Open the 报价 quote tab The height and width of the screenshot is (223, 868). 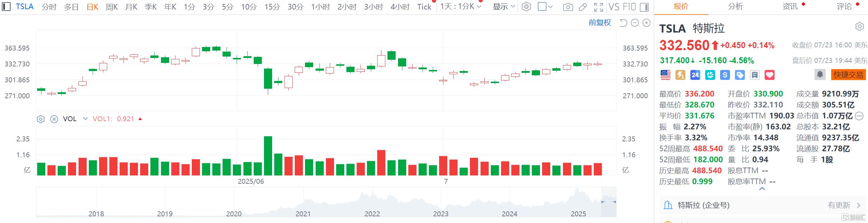(681, 7)
